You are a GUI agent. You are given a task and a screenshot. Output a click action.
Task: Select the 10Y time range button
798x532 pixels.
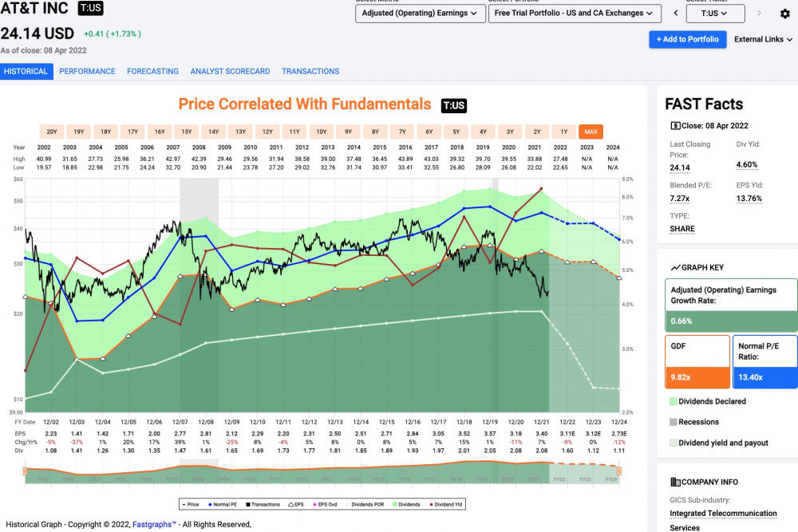(321, 132)
